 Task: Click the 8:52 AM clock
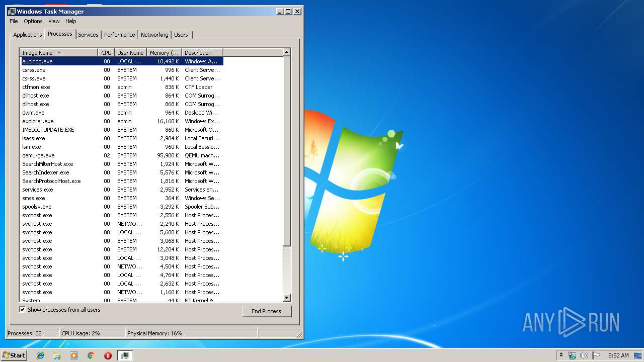pos(618,355)
